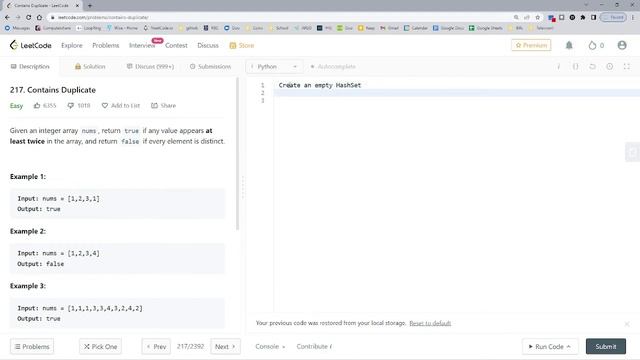Click the Problems list button
Viewport: 640px width, 360px height.
click(x=32, y=347)
